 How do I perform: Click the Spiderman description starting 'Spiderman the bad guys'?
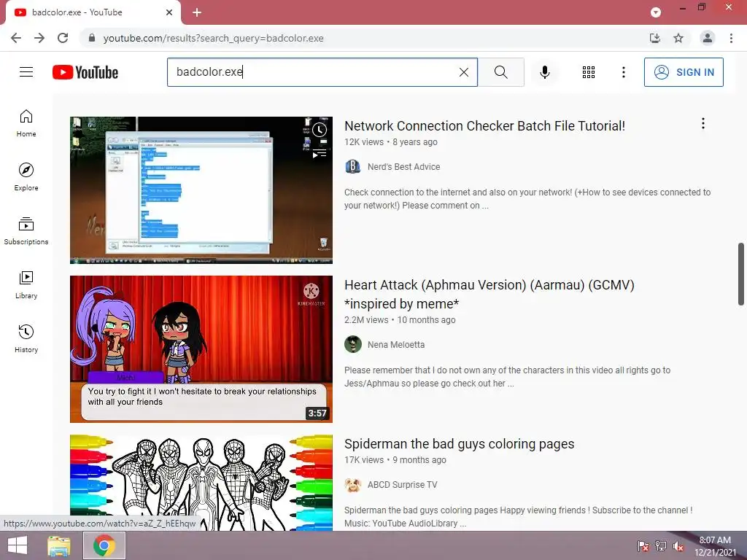(x=519, y=517)
